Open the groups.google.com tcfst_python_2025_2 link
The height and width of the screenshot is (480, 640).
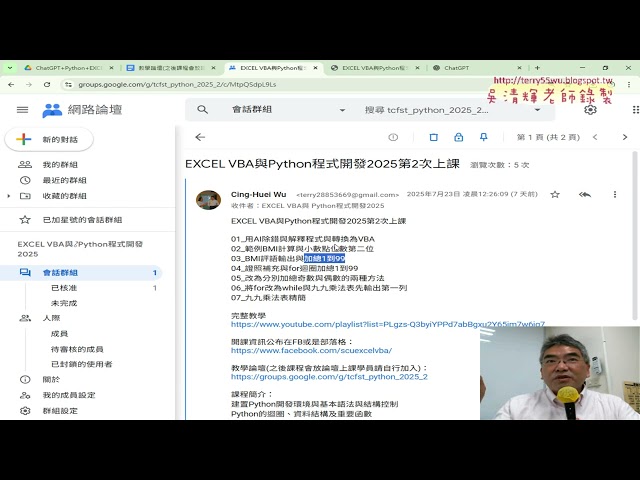click(x=329, y=377)
